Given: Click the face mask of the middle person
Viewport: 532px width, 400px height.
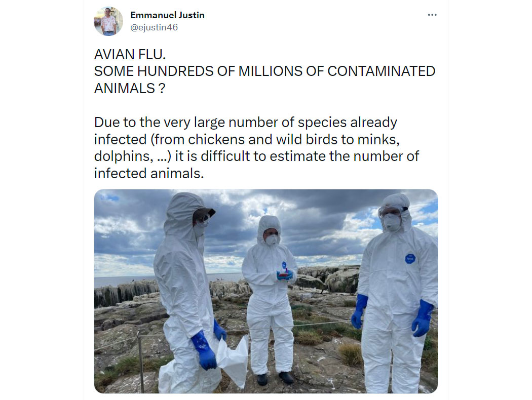Looking at the screenshot, I should pos(272,239).
